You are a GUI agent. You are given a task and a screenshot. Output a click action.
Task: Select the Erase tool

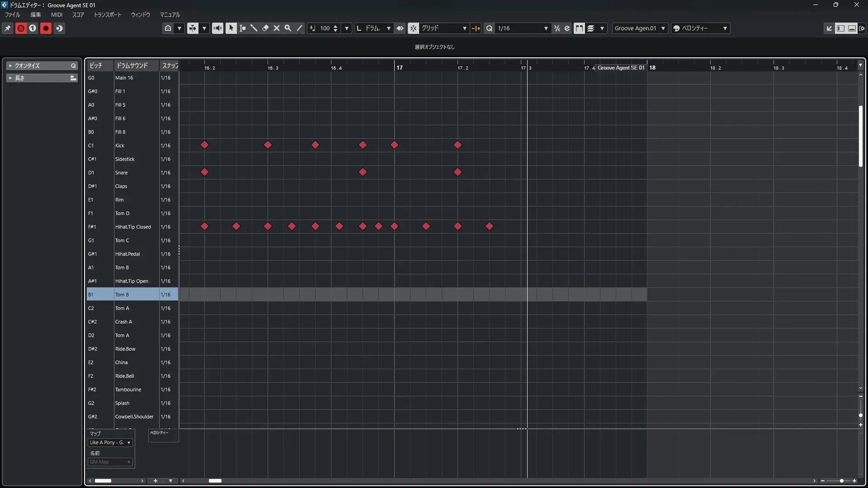265,28
